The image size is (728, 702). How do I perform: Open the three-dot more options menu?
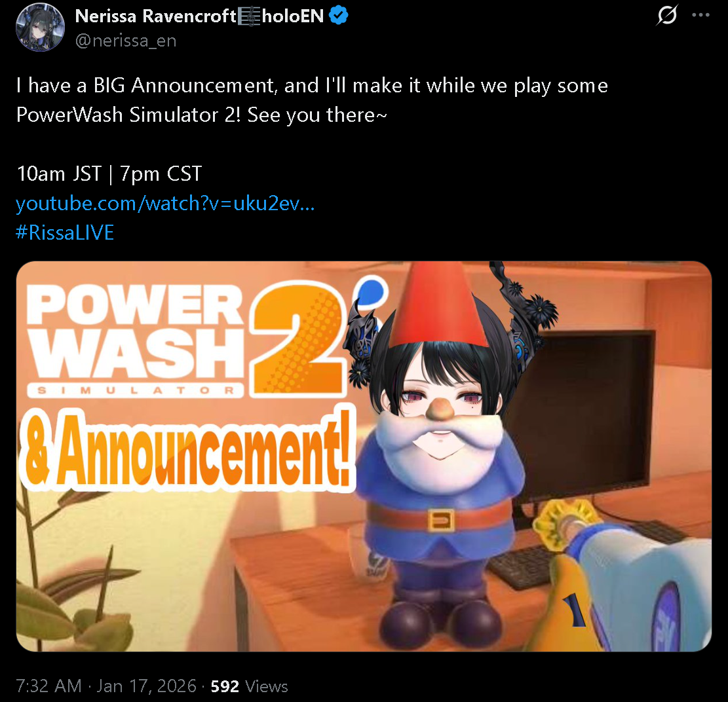[x=700, y=15]
